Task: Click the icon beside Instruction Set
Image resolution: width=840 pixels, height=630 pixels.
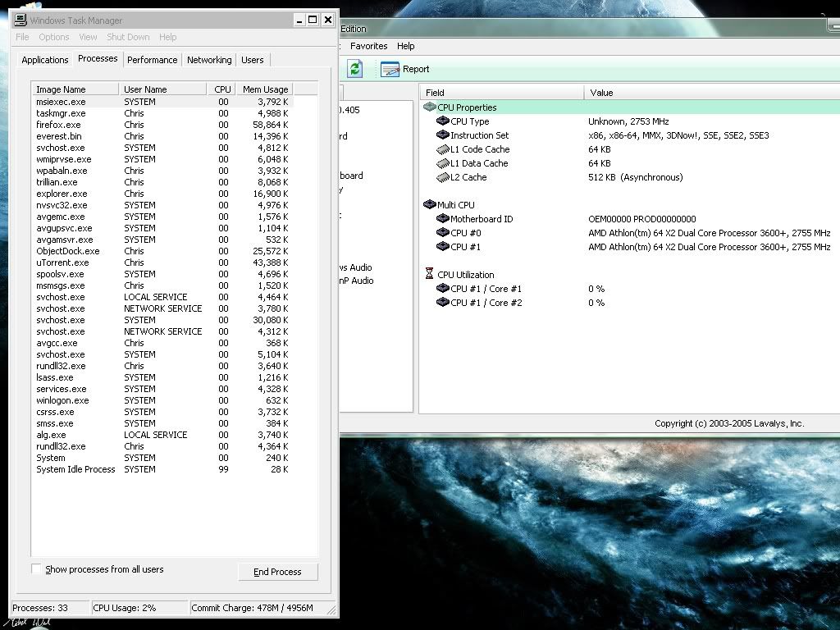Action: (442, 135)
